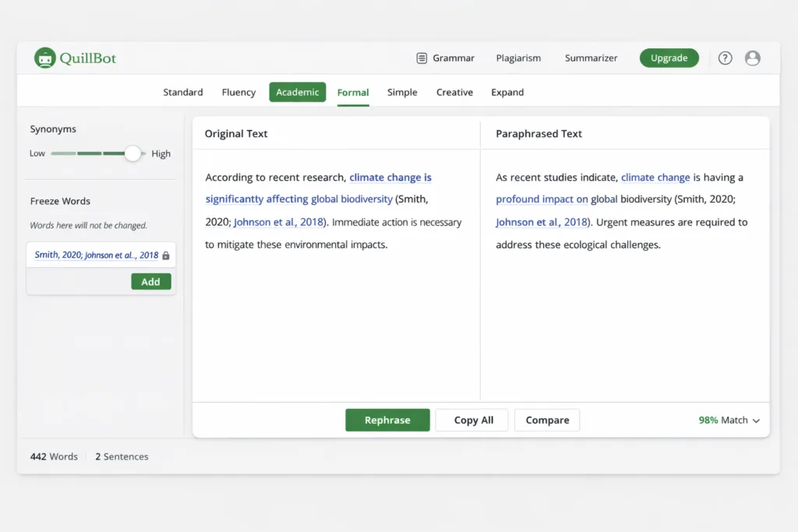Click Copy All to copy paraphrased text
Viewport: 798px width, 532px height.
point(471,420)
